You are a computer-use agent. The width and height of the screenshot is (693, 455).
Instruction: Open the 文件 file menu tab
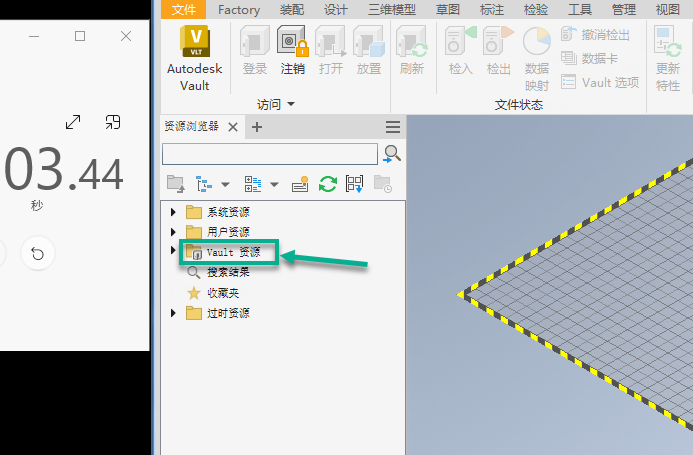tap(183, 9)
